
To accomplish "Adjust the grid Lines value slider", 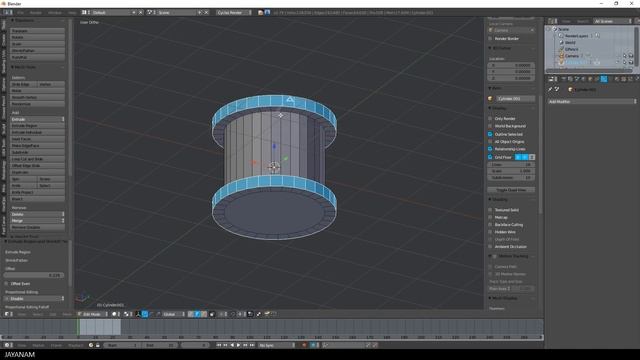I will (x=511, y=164).
